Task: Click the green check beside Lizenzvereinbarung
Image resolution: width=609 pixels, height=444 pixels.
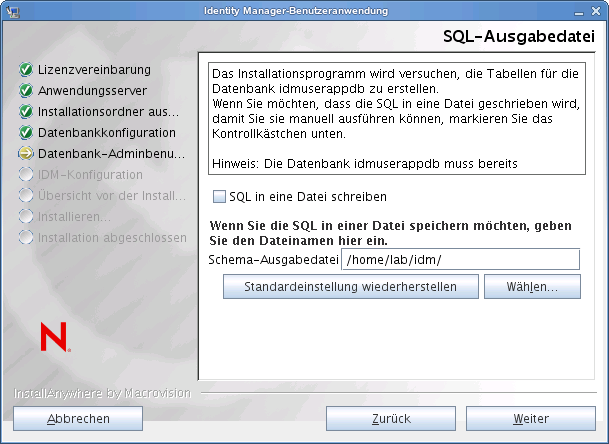Action: pos(26,70)
